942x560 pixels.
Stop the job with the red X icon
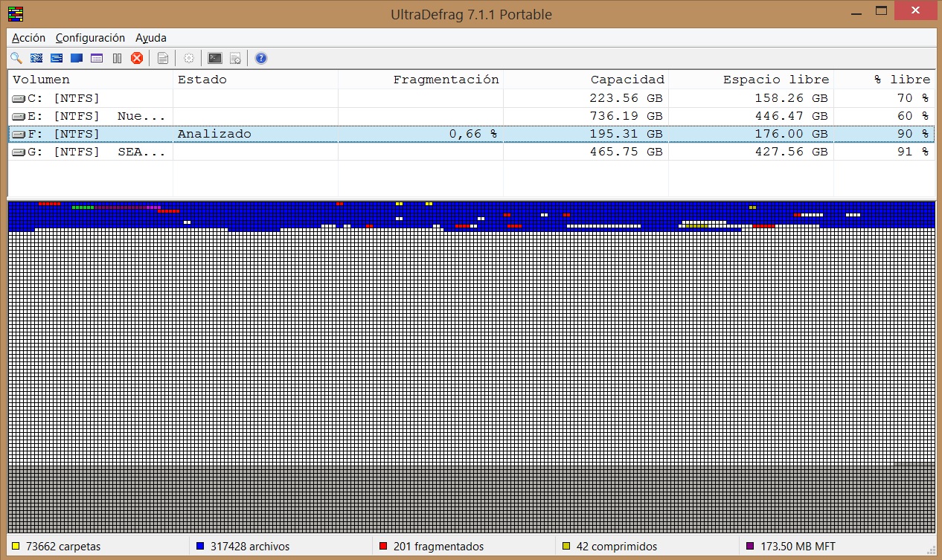click(x=137, y=58)
